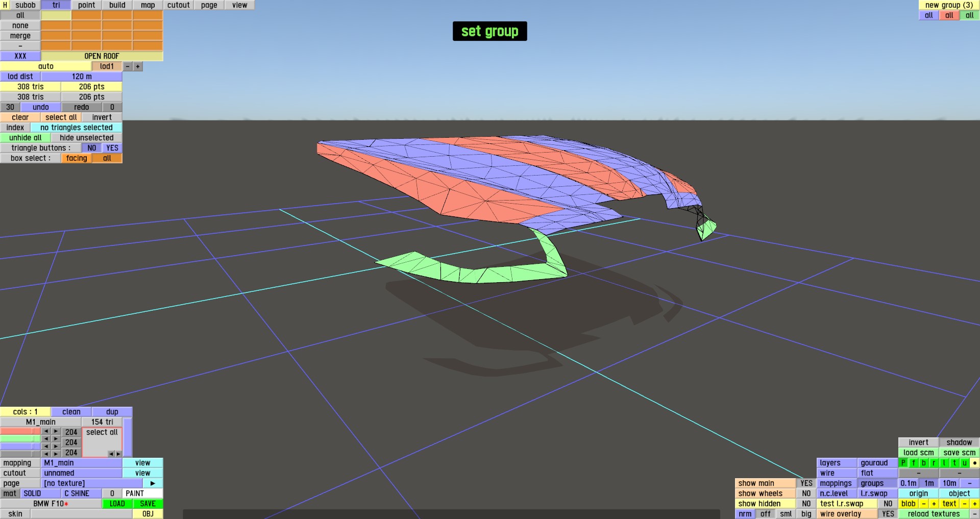Click the l left view button
980x519 pixels.
coord(944,463)
